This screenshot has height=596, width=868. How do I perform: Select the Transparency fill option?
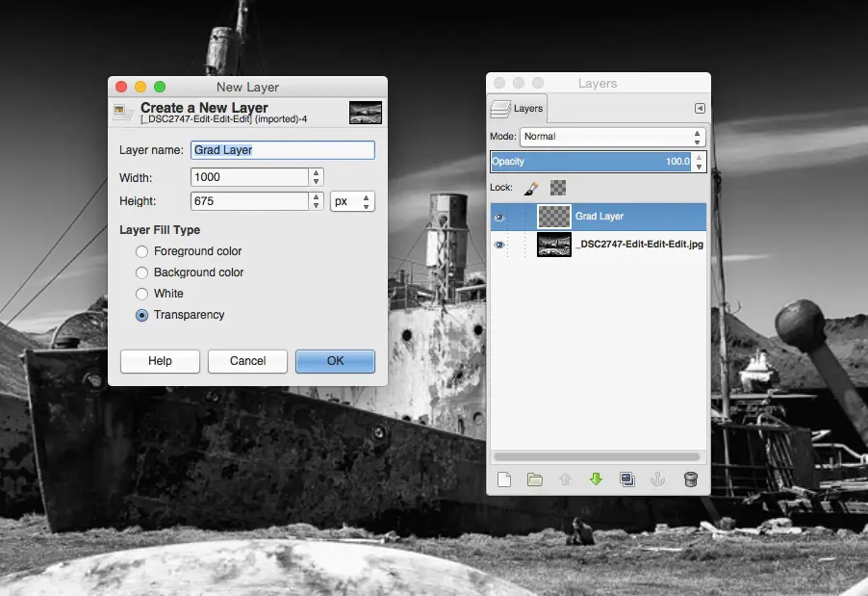point(141,315)
